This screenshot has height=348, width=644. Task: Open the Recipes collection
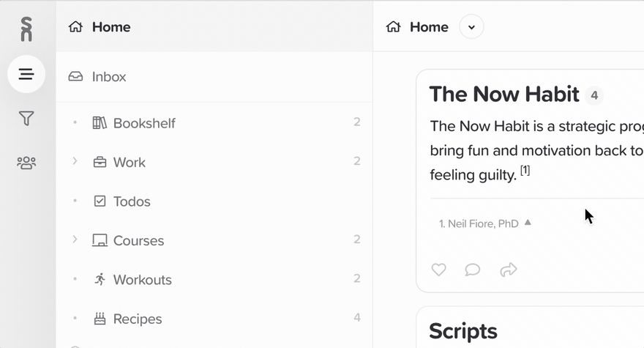(x=214, y=319)
